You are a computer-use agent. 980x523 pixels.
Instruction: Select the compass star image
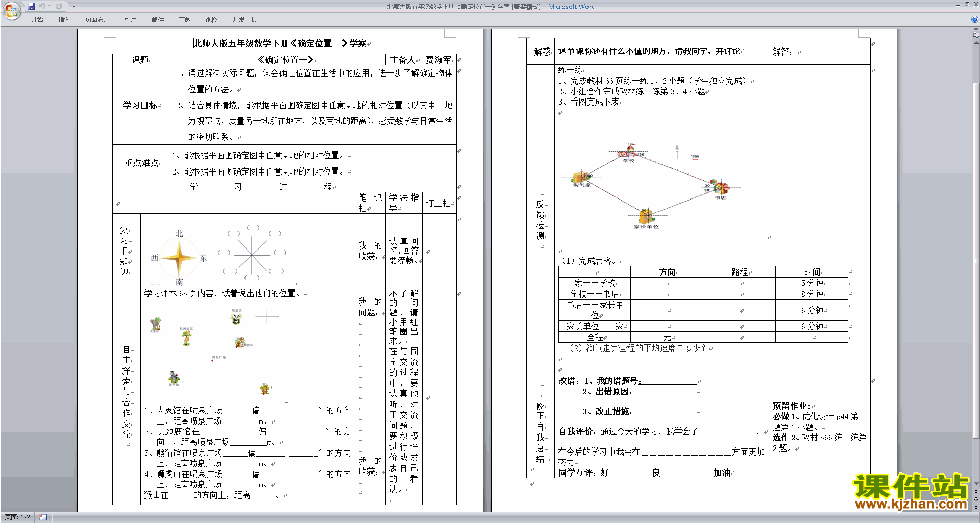click(179, 258)
